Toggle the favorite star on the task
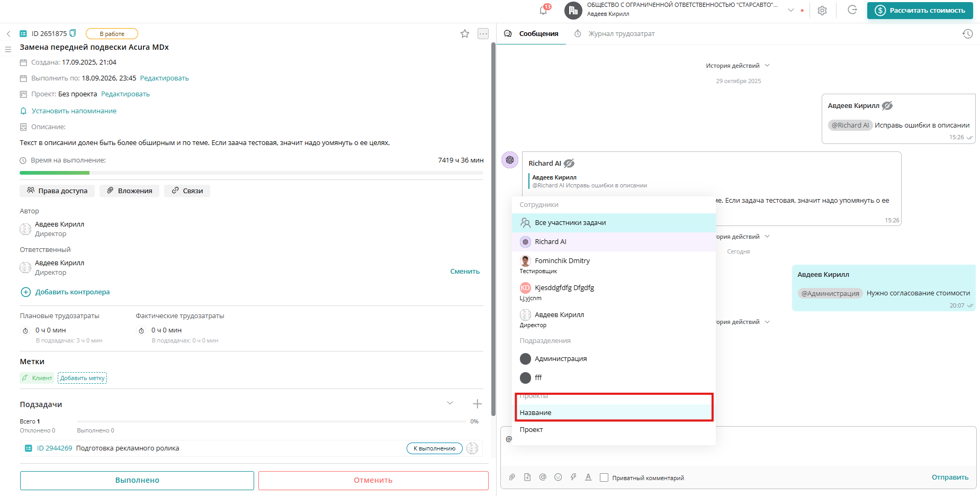This screenshot has width=980, height=496. tap(464, 33)
